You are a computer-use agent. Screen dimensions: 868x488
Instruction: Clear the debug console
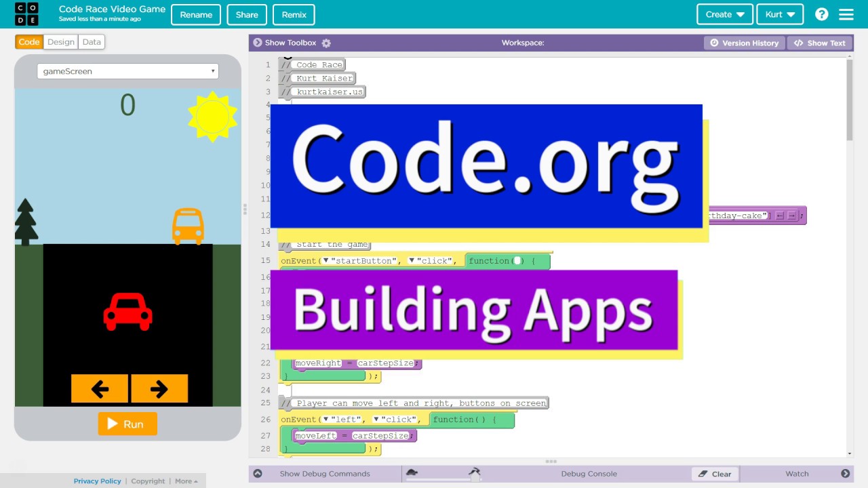coord(715,474)
